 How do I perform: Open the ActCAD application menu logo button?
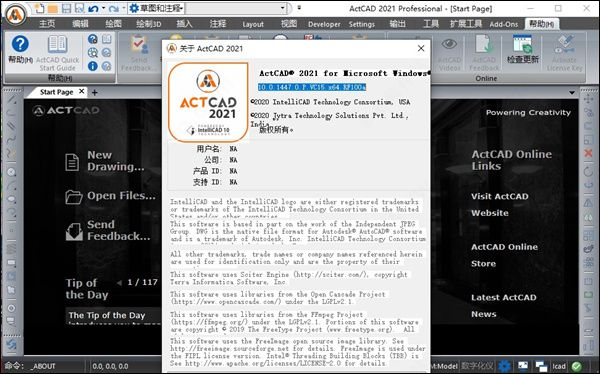pyautogui.click(x=16, y=14)
